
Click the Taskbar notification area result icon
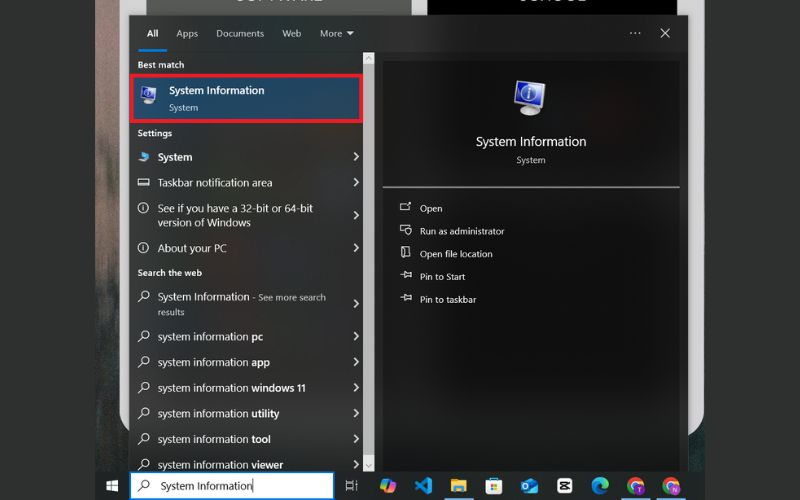click(x=144, y=182)
